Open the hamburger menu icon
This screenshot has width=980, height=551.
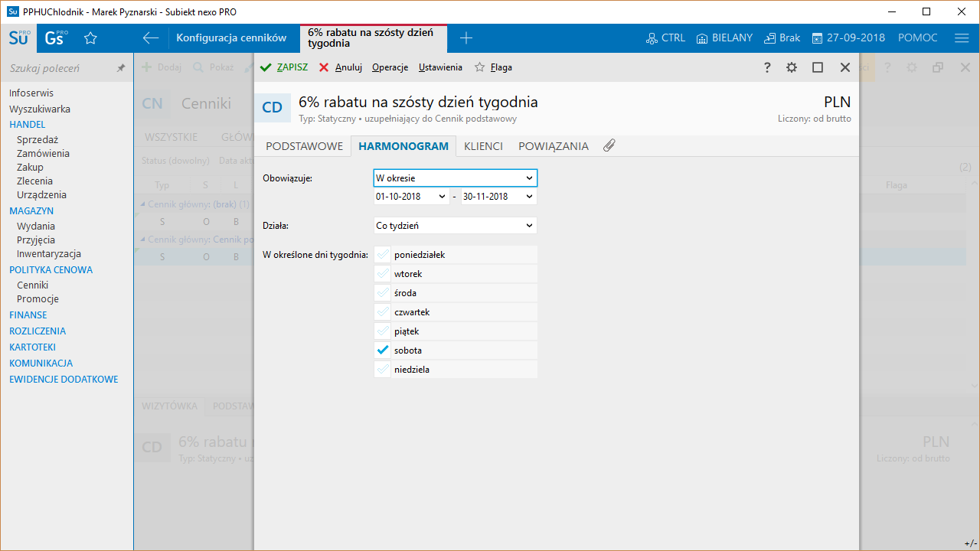[962, 38]
